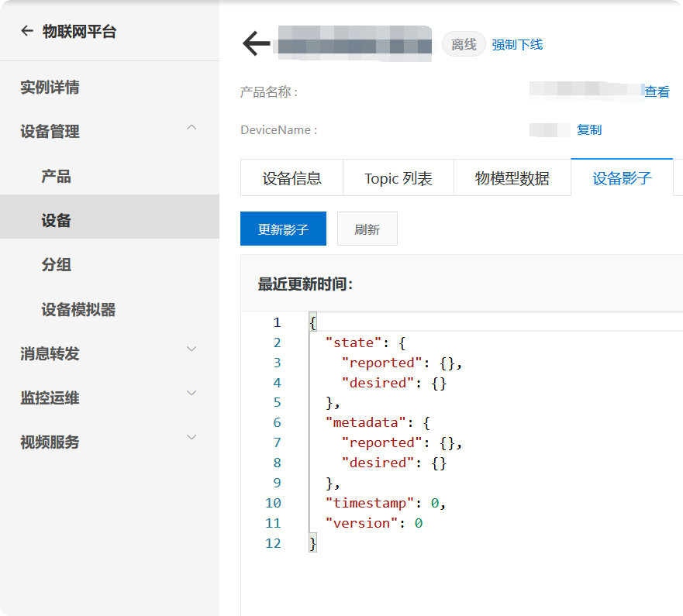Select the 设备影子 tab

coord(622,177)
